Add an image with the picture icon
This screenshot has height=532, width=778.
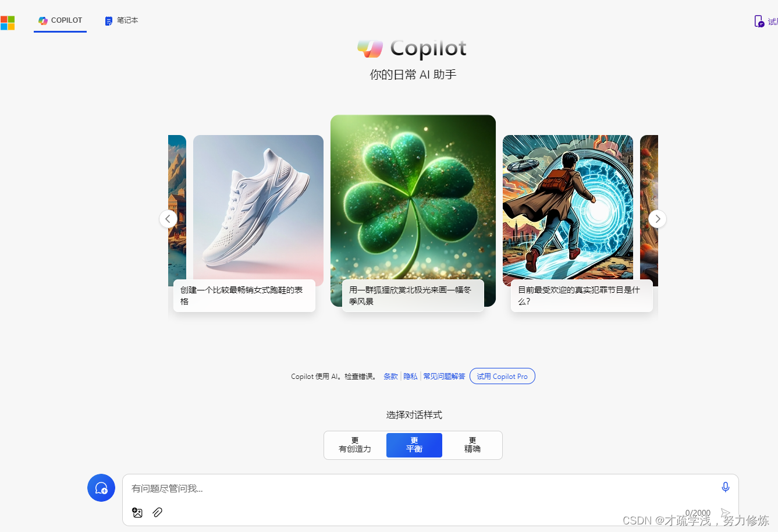click(x=137, y=512)
